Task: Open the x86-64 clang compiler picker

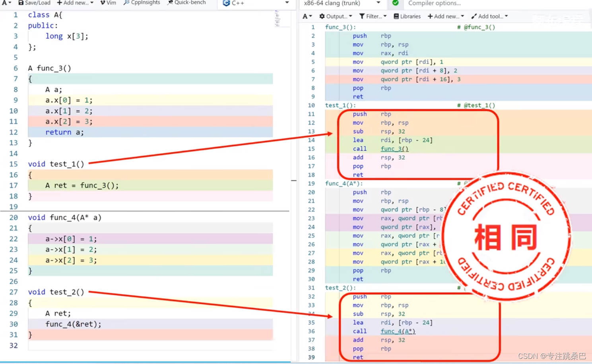Action: [341, 3]
